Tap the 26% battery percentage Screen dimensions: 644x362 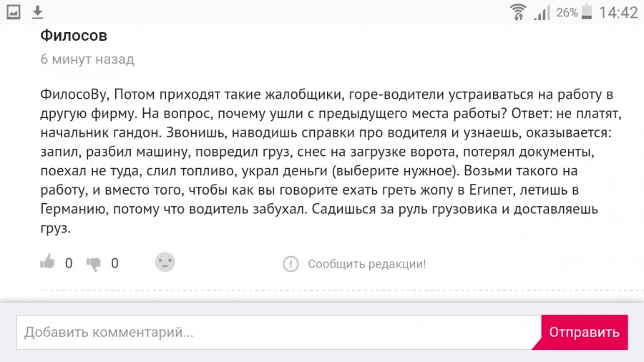click(567, 13)
